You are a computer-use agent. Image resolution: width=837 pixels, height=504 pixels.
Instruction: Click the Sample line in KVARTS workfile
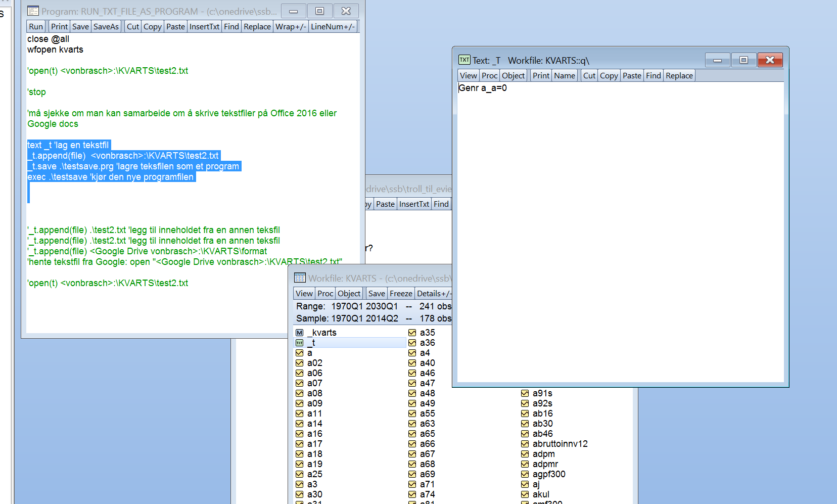pyautogui.click(x=373, y=318)
